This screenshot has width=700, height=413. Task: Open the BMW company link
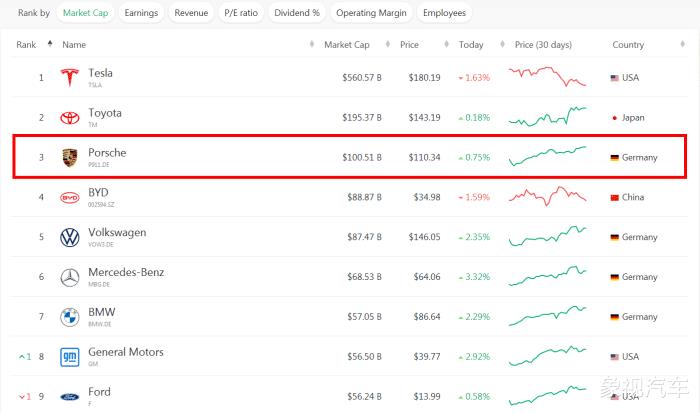coord(102,312)
